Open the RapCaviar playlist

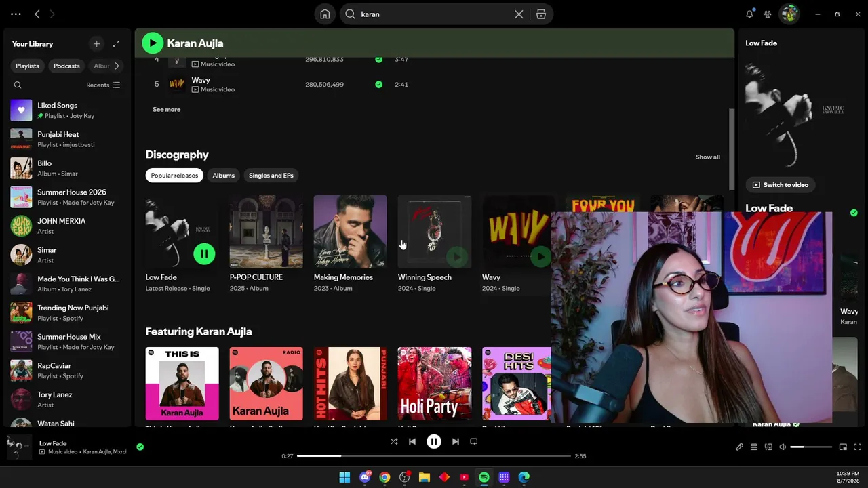(x=67, y=371)
